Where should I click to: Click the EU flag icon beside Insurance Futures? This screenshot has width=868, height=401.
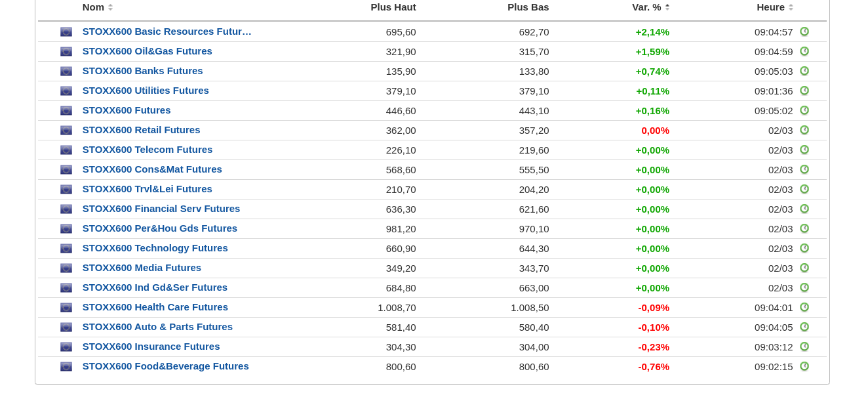click(66, 347)
